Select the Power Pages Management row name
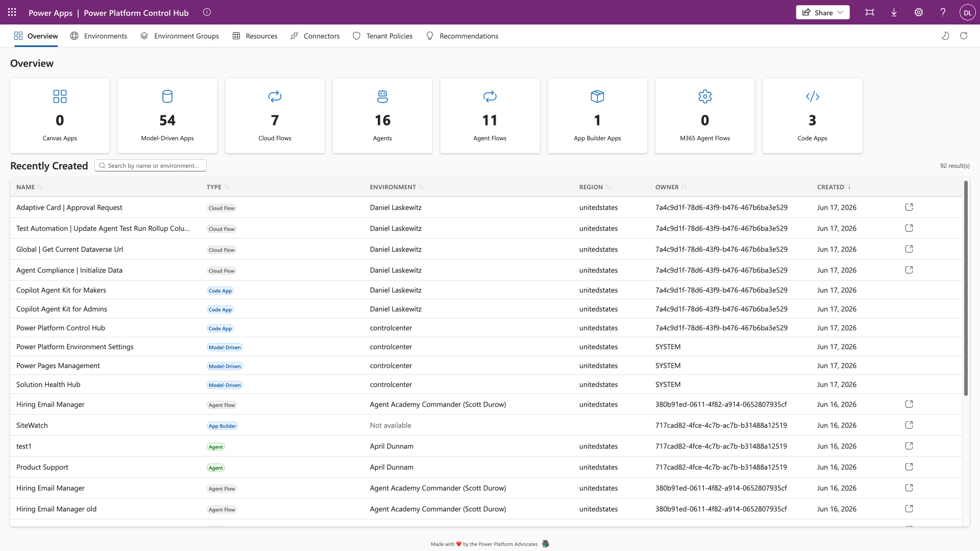The width and height of the screenshot is (980, 551). pyautogui.click(x=58, y=366)
